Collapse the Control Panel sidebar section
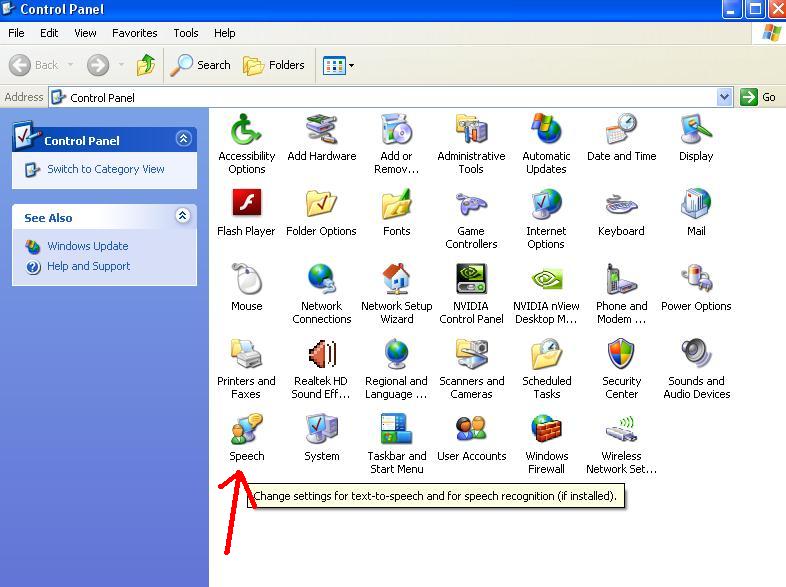Image resolution: width=786 pixels, height=587 pixels. [183, 138]
